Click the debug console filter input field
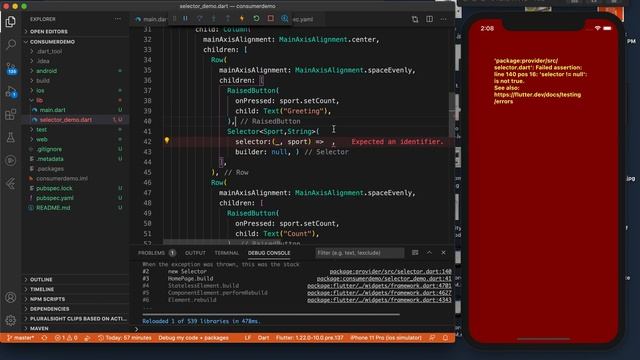 pos(360,253)
